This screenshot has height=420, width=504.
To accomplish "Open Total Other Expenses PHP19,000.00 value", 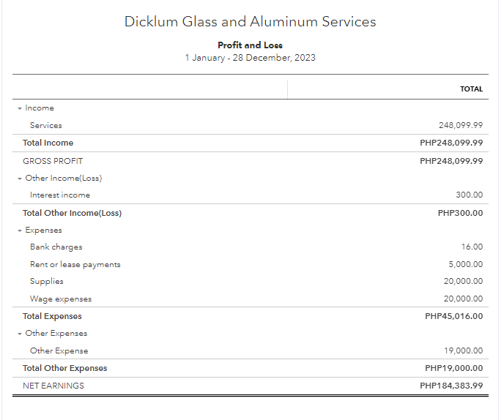I will 453,369.
